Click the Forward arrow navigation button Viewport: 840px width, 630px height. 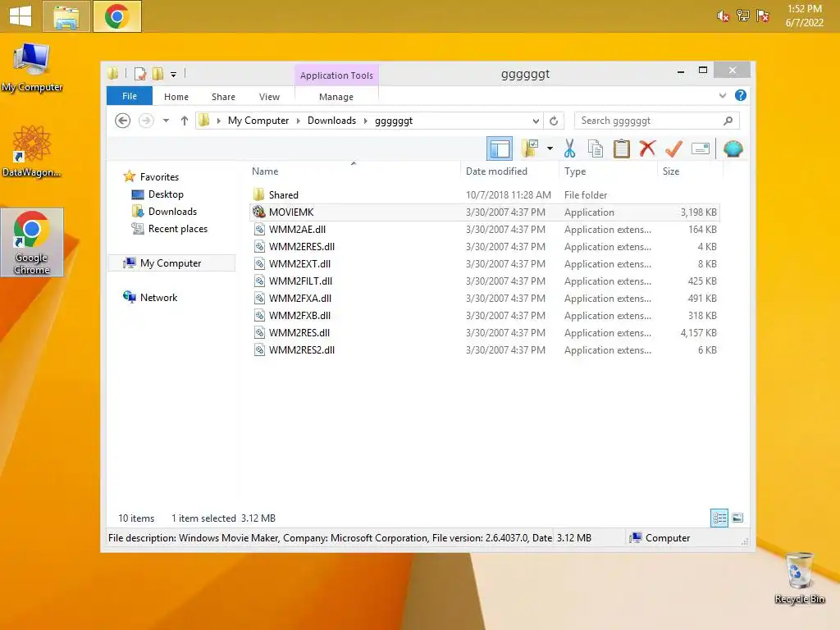pos(146,121)
